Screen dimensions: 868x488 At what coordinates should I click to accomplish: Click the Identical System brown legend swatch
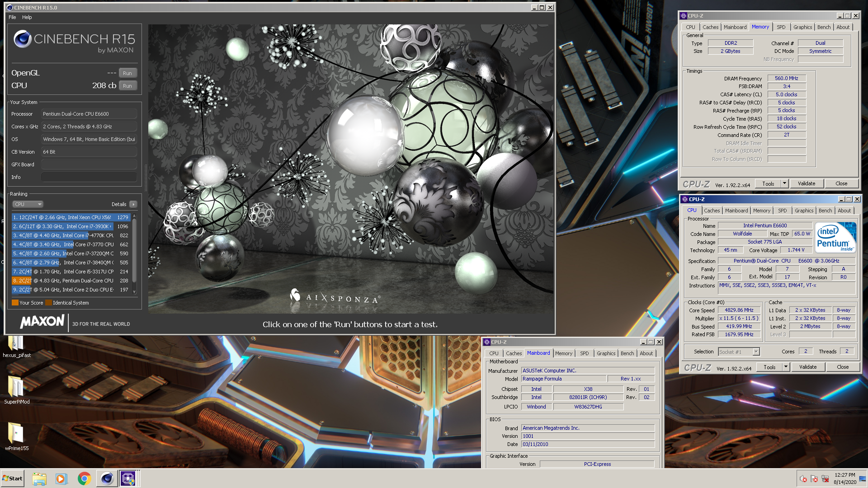(48, 303)
